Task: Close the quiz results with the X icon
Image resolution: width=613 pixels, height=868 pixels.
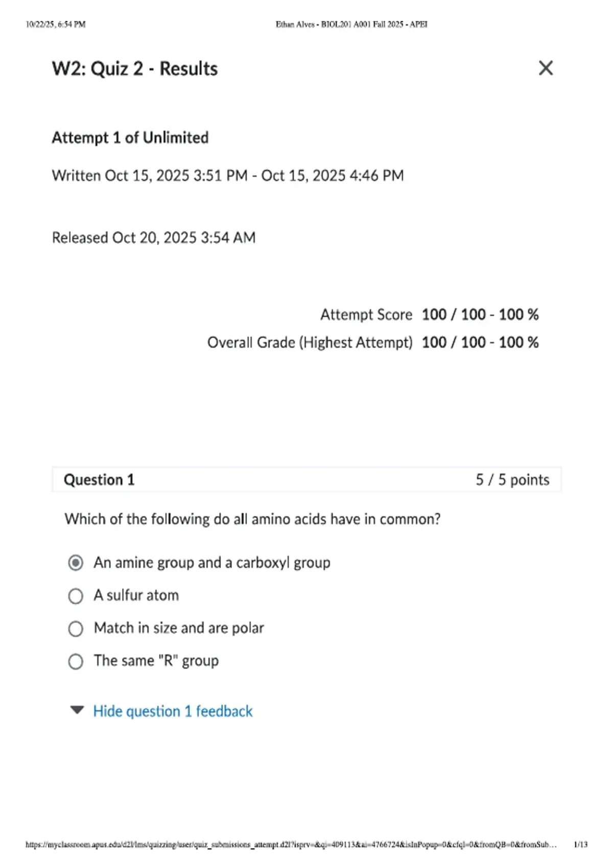Action: pos(546,68)
